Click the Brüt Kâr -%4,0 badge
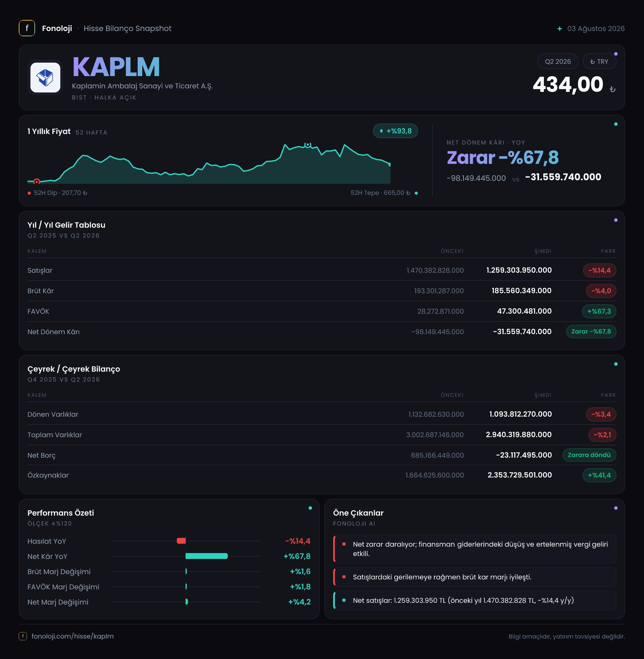The image size is (644, 659). coord(601,291)
